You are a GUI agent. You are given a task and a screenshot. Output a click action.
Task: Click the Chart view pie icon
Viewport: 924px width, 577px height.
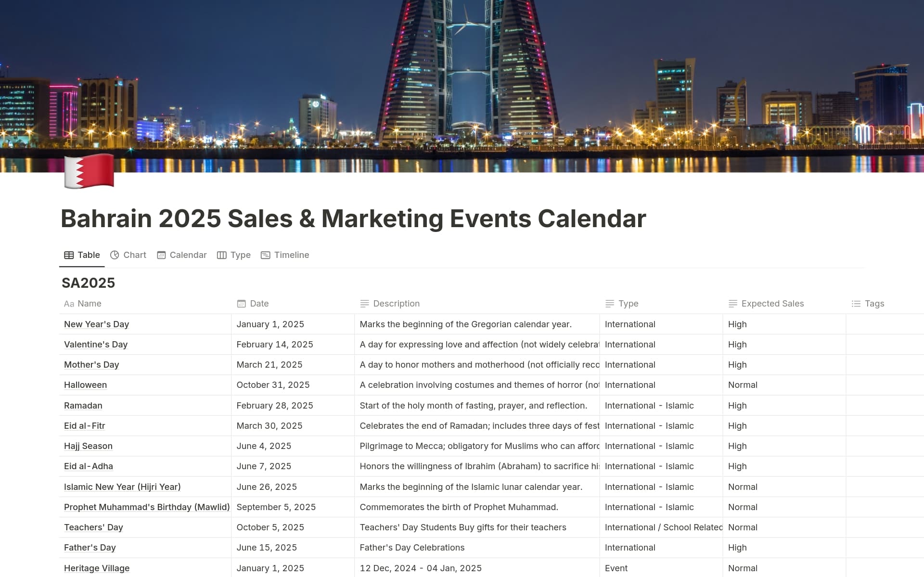pyautogui.click(x=115, y=255)
